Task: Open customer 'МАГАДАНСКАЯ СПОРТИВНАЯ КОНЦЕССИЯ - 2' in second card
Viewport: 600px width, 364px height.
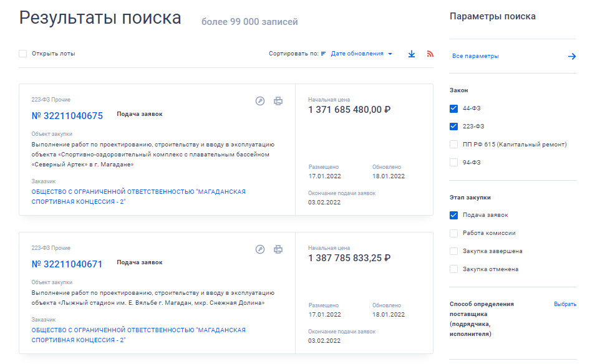Action: click(138, 335)
